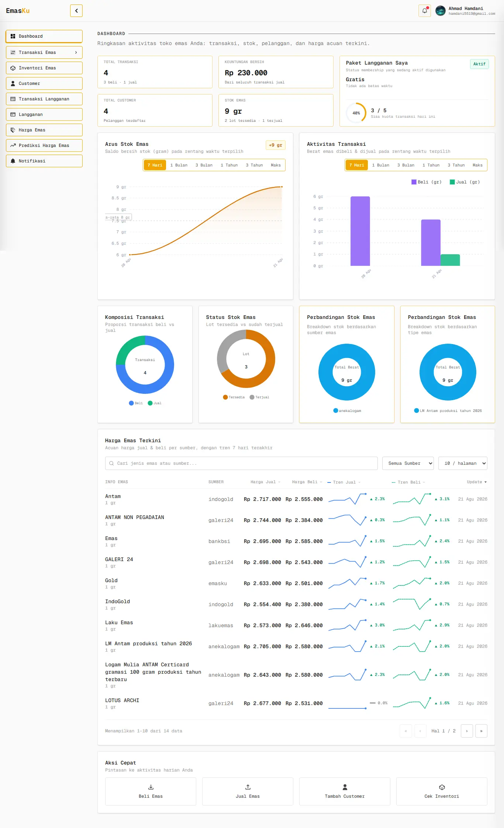Click Prediksi Harga Emas trend icon

pyautogui.click(x=13, y=145)
